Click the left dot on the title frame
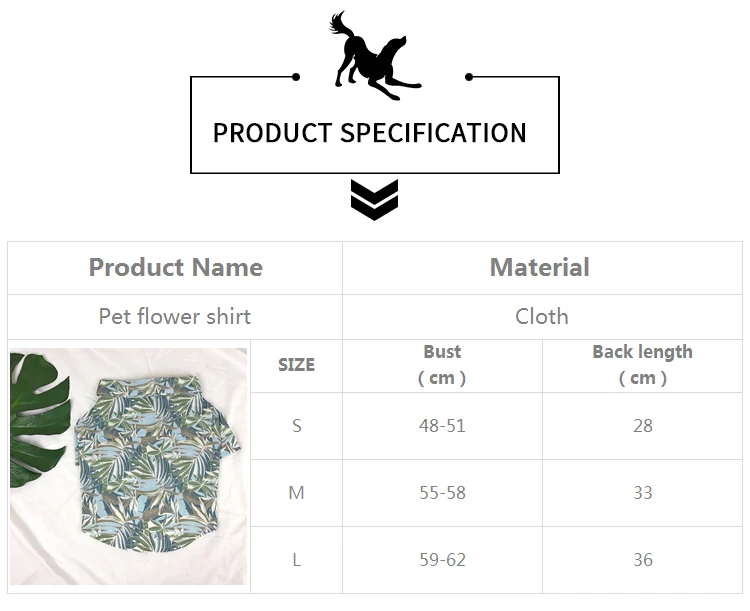Image resolution: width=750 pixels, height=611 pixels. 296,77
